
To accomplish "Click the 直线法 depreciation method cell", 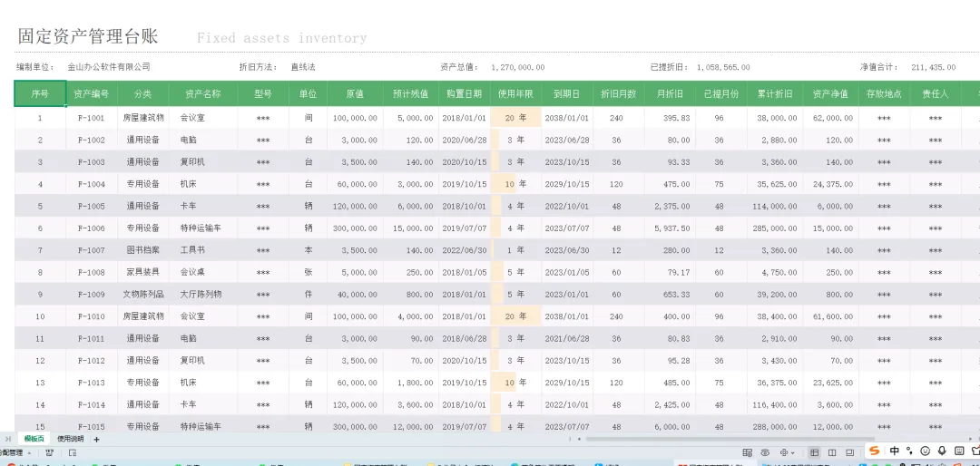I will (303, 67).
